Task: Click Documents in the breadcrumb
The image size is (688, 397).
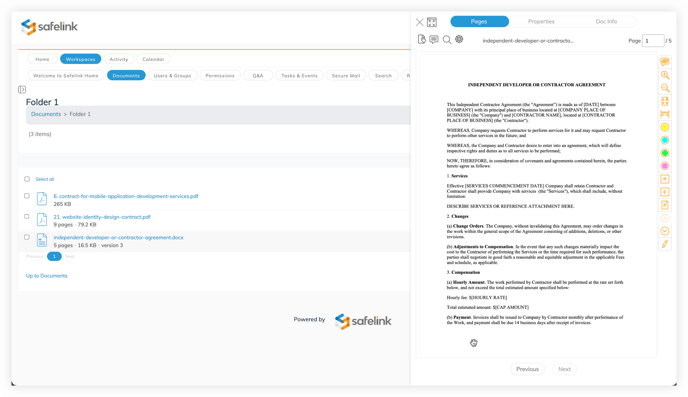Action: (46, 114)
